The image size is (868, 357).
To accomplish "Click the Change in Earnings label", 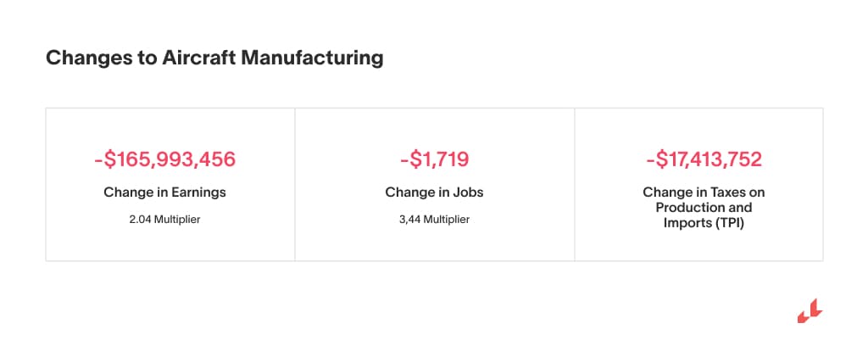I will (164, 192).
